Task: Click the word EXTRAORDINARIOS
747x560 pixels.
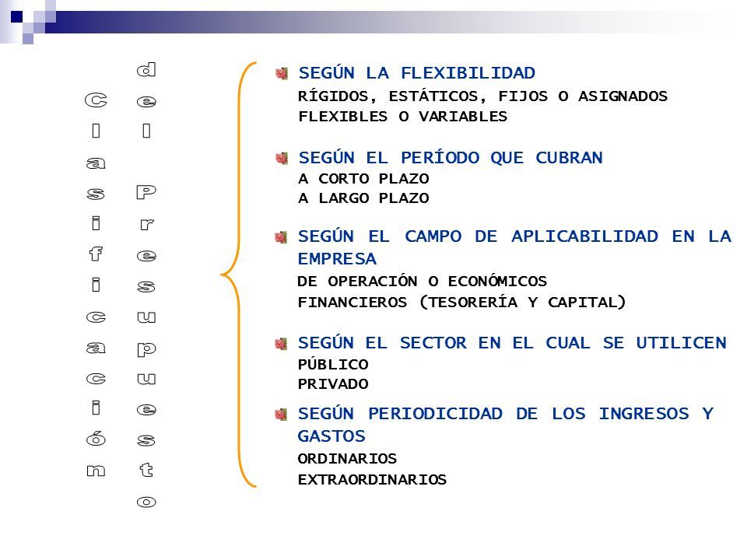Action: coord(372,480)
